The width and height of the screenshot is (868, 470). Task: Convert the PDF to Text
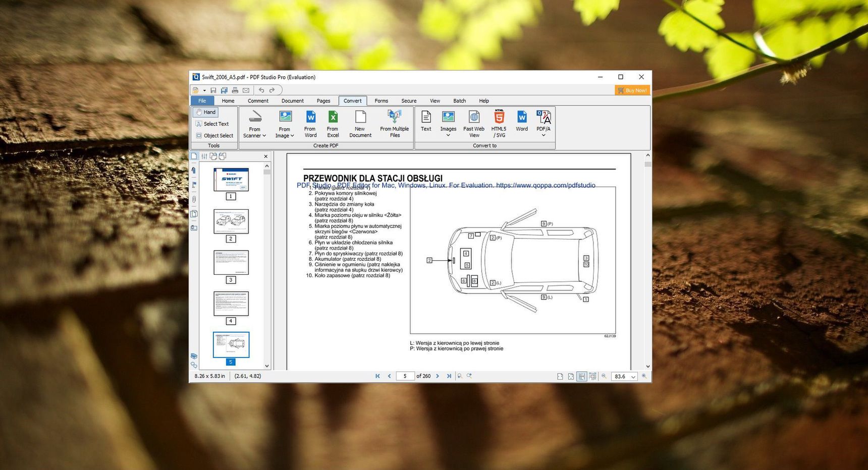(426, 121)
